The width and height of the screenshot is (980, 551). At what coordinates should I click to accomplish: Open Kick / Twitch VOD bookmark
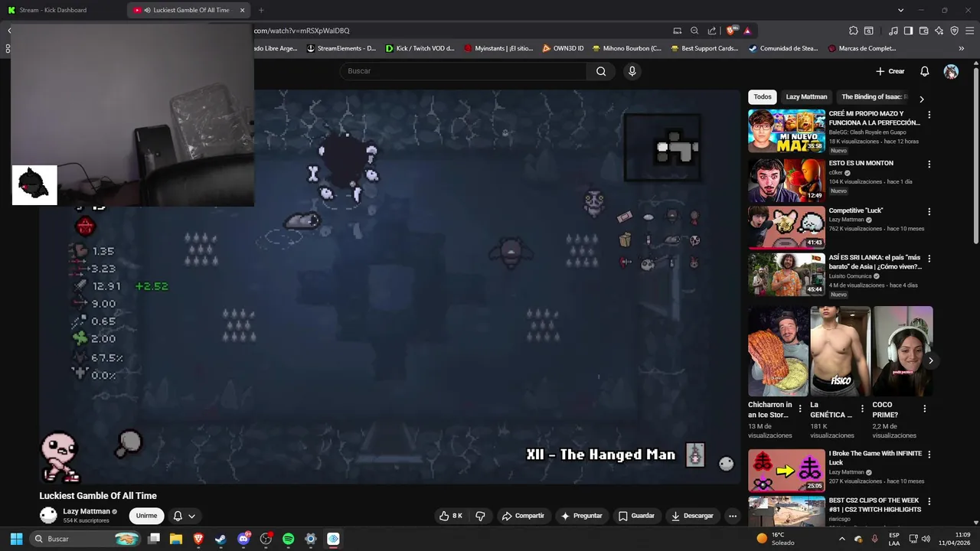pyautogui.click(x=420, y=48)
